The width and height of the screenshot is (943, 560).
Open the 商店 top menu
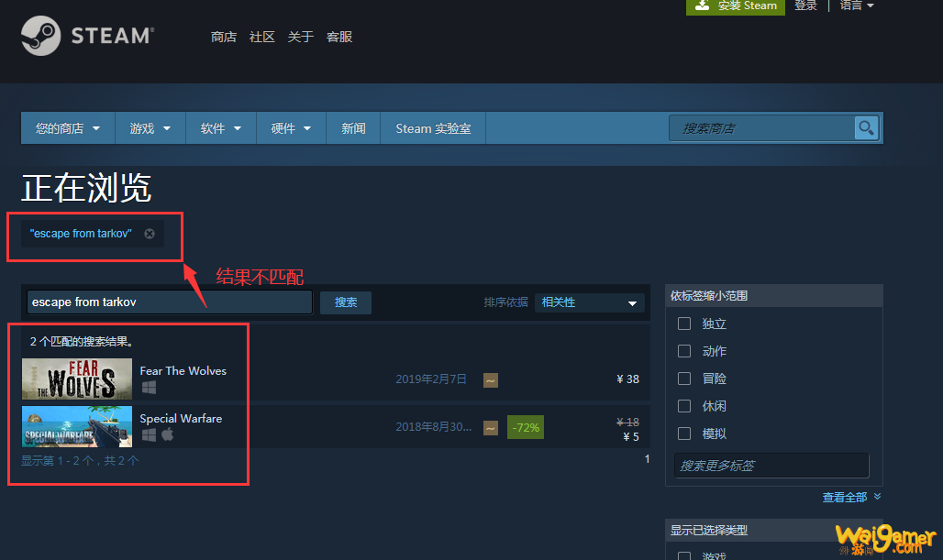point(224,37)
